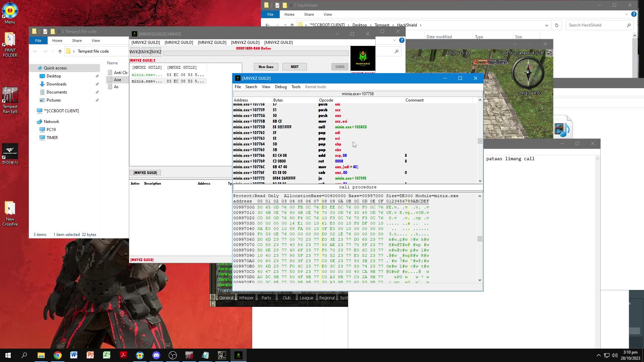Viewport: 644px width, 362px height.
Task: Open the Kernel tools menu
Action: [315, 87]
